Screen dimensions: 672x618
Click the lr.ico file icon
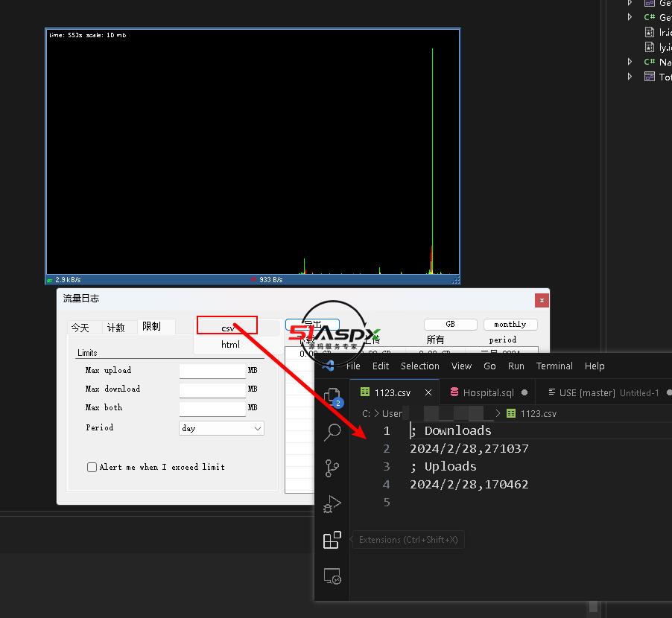coord(650,32)
